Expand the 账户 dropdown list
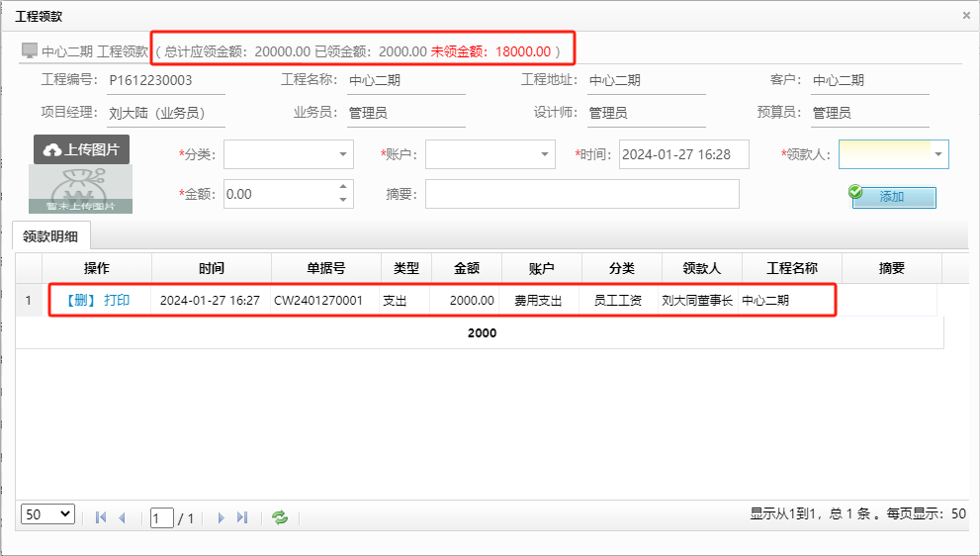The width and height of the screenshot is (980, 556). click(x=546, y=154)
